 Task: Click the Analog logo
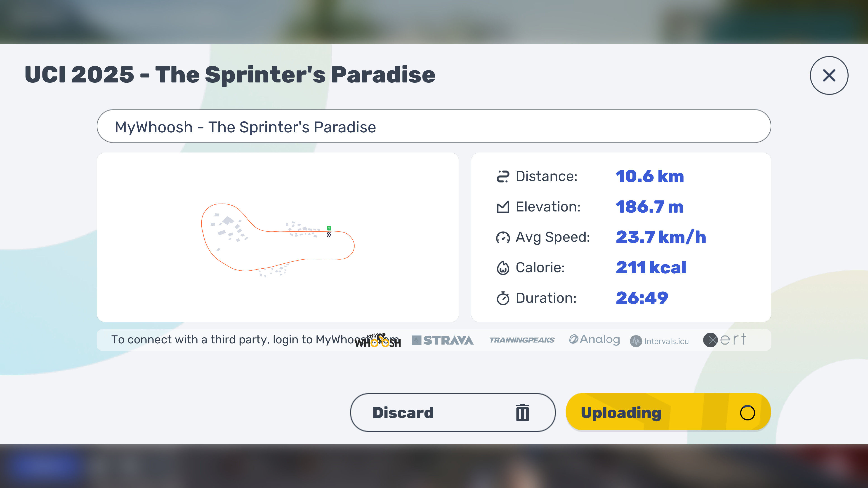pyautogui.click(x=594, y=340)
